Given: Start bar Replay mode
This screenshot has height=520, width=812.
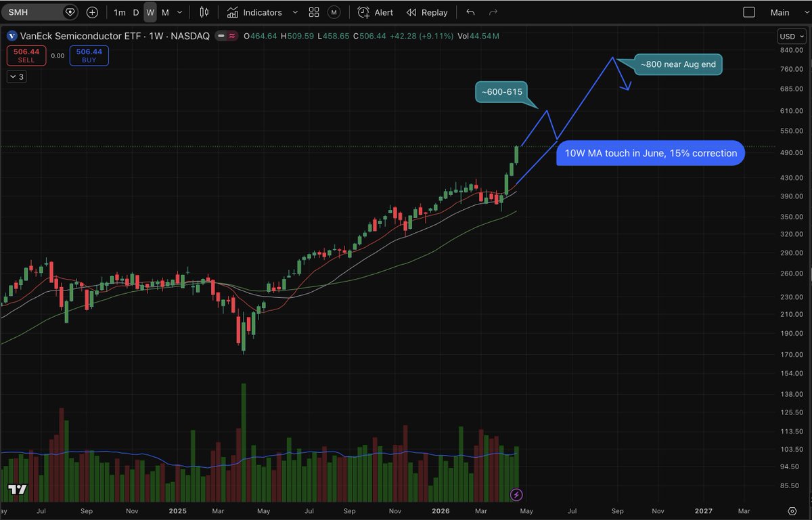Looking at the screenshot, I should tap(427, 12).
